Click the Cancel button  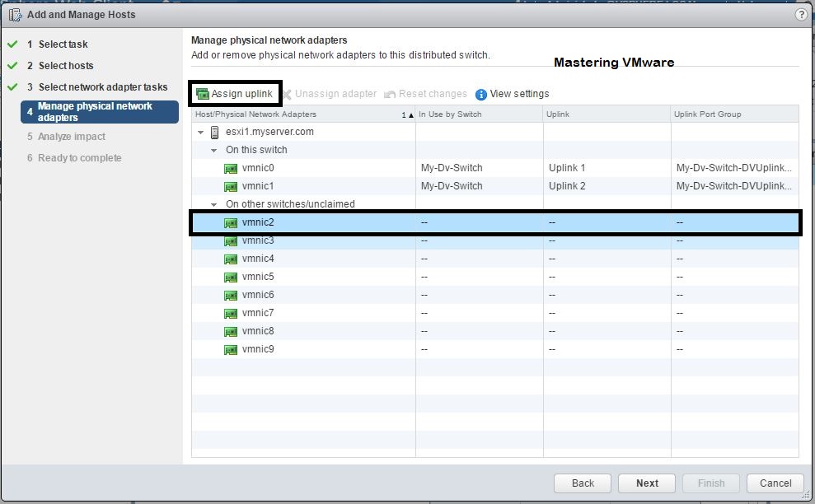(x=774, y=483)
